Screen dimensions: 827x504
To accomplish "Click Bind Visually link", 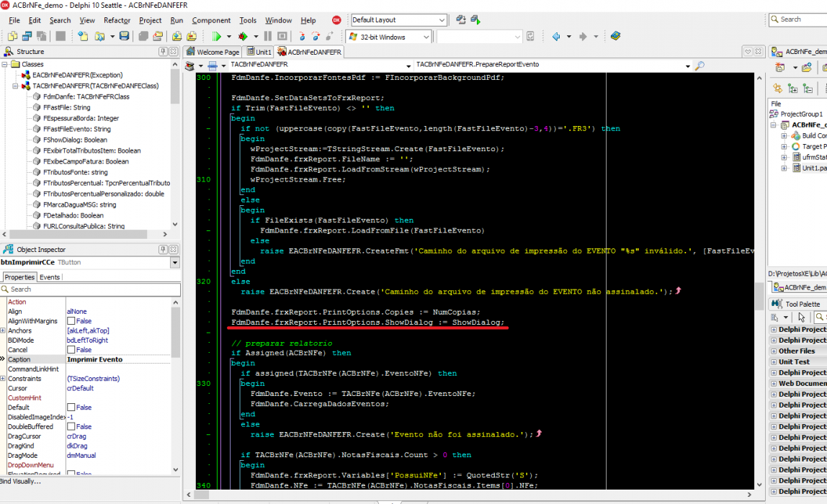I will coord(20,482).
